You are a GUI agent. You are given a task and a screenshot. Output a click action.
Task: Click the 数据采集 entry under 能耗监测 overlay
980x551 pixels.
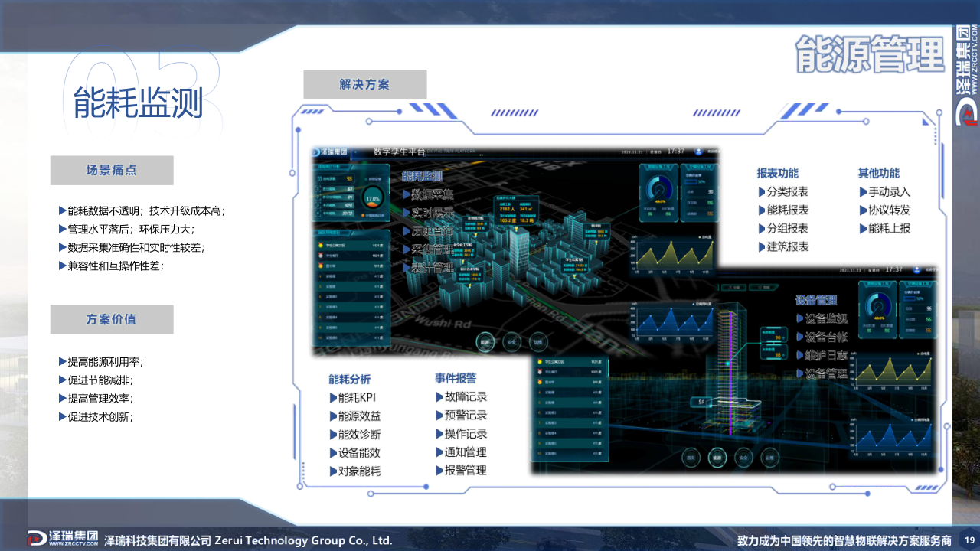point(432,194)
